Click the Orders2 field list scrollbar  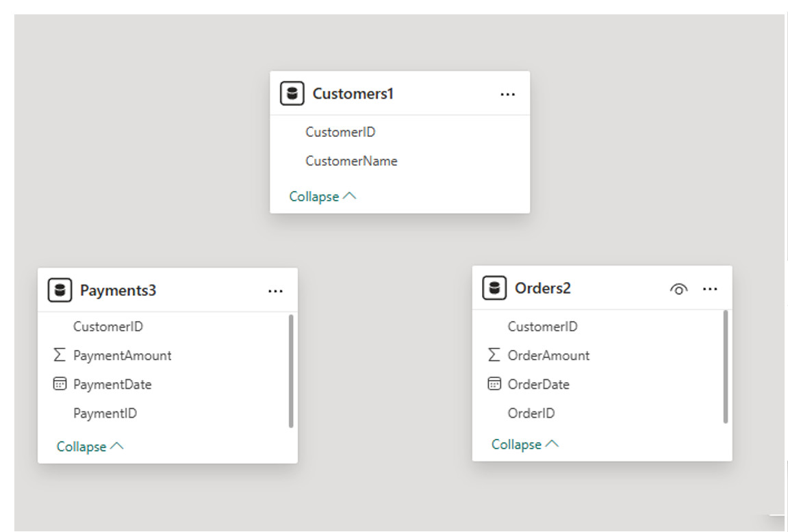coord(726,366)
